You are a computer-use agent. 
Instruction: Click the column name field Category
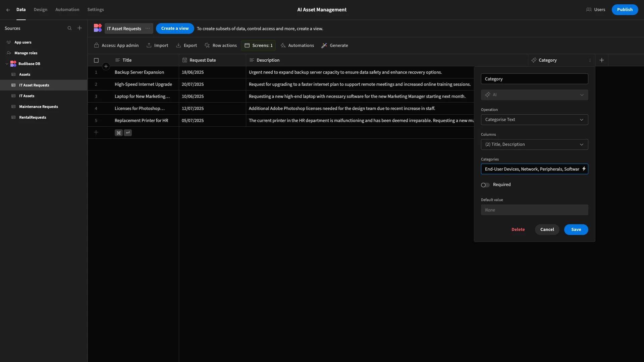[x=534, y=79]
